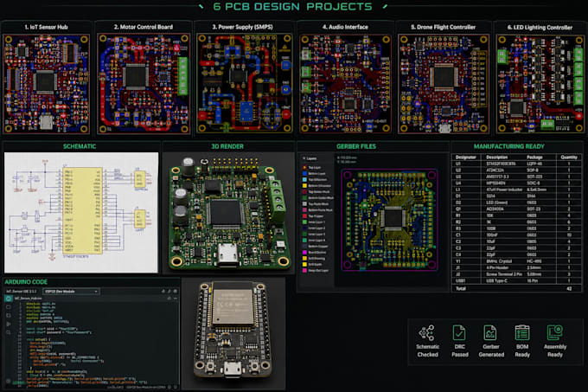The image size is (588, 392).
Task: Select the USB1 USB Type-C row
Action: 517,280
